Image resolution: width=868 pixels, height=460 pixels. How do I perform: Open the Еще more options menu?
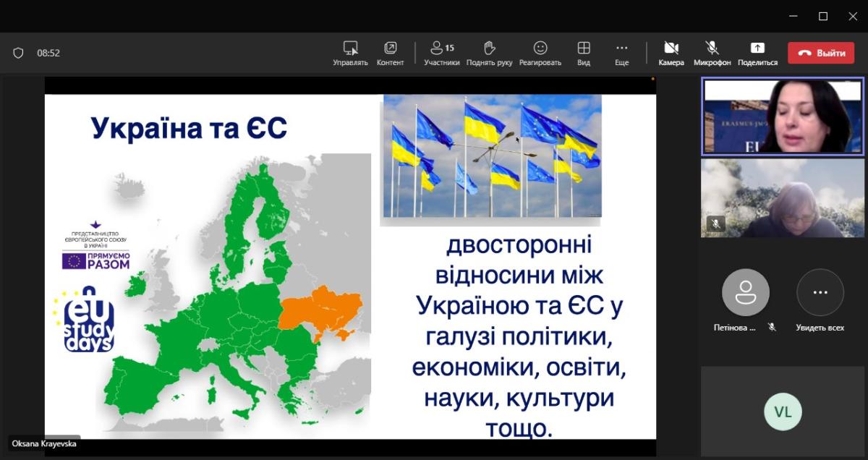pyautogui.click(x=621, y=54)
